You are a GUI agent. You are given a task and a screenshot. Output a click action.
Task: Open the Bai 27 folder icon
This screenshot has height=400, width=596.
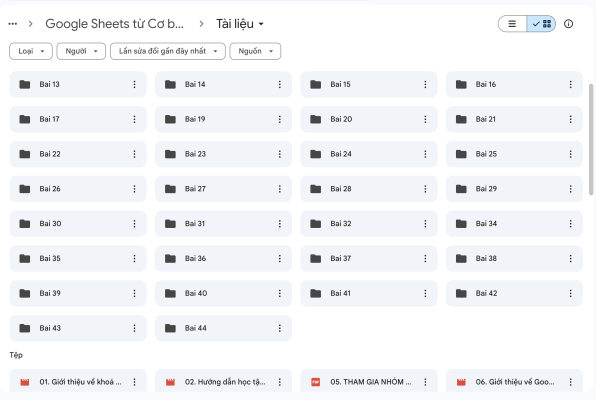tap(170, 189)
